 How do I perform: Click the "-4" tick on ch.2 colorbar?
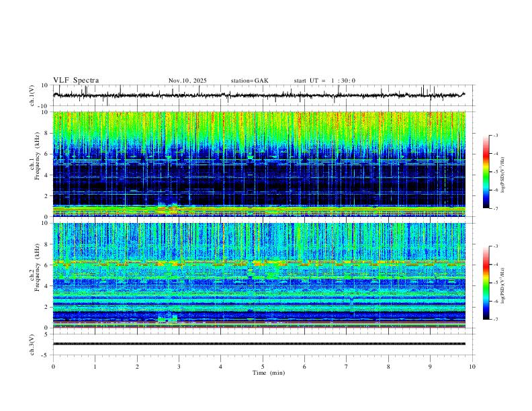coord(495,265)
